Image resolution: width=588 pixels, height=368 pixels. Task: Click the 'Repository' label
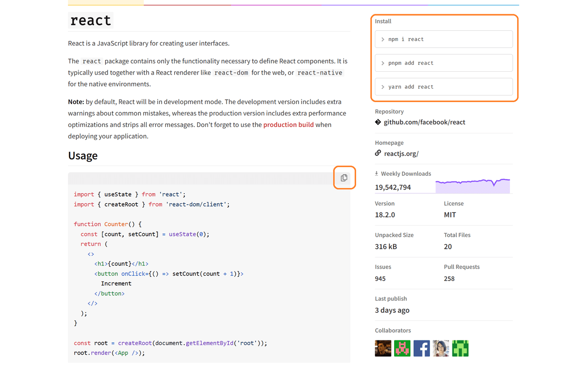[x=389, y=111]
